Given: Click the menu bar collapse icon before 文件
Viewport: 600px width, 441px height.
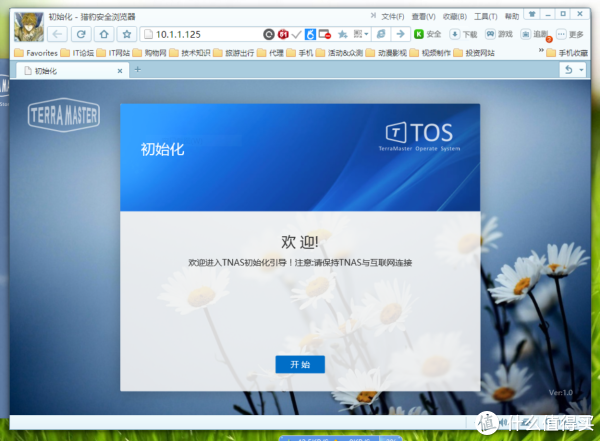Looking at the screenshot, I should (x=373, y=16).
